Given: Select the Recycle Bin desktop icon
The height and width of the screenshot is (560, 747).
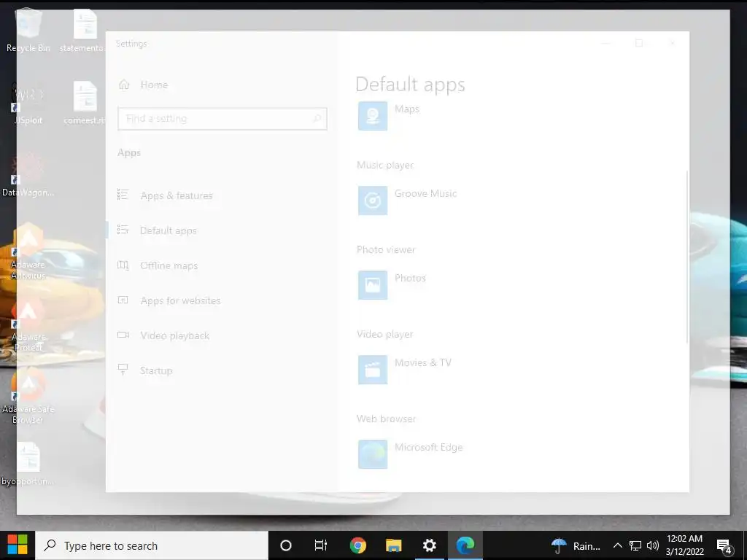Looking at the screenshot, I should (x=28, y=31).
